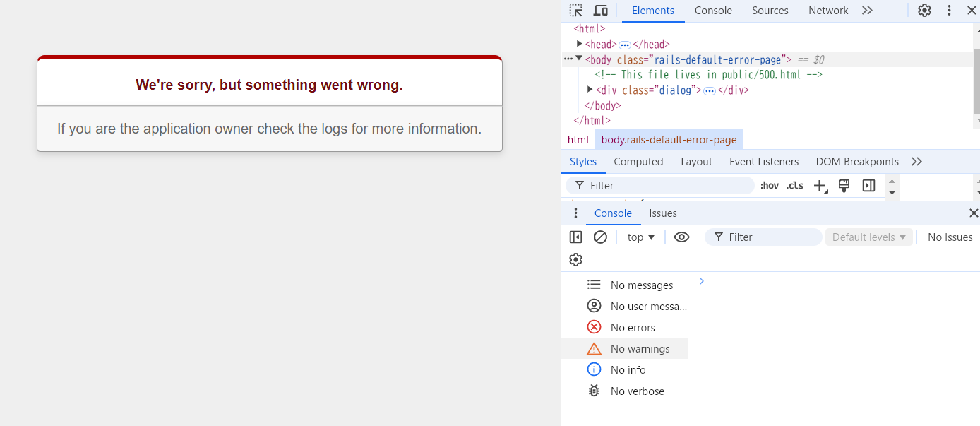Image resolution: width=980 pixels, height=426 pixels.
Task: Click "We're sorry, but something went wrong" heading
Action: pos(270,85)
